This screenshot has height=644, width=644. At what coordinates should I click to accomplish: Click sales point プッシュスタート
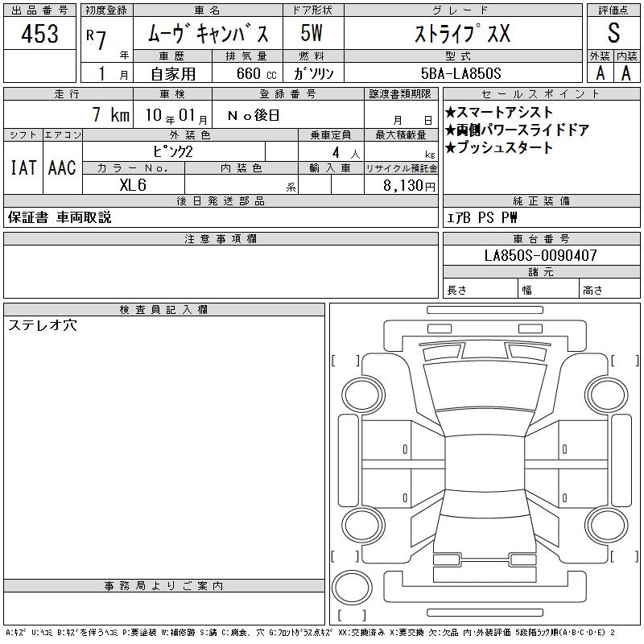(498, 147)
